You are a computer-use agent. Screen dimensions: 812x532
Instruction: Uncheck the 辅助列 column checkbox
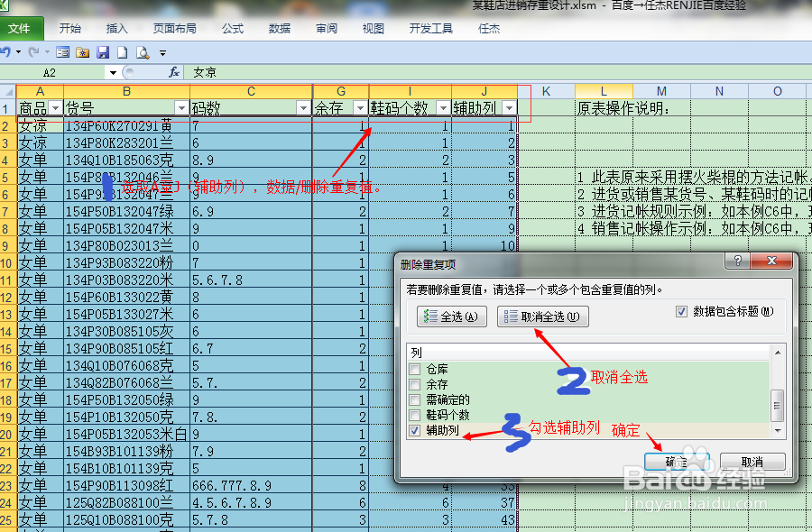pos(414,431)
